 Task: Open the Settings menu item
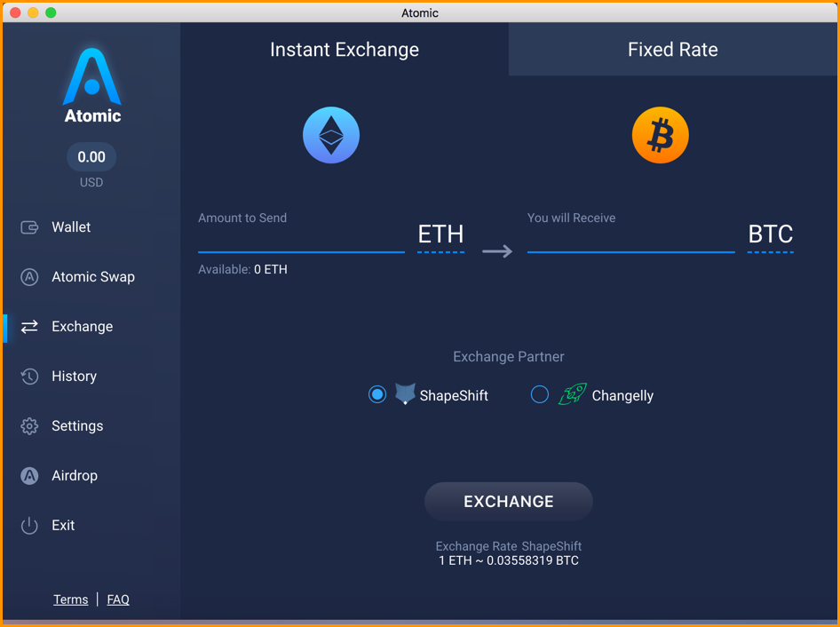(77, 426)
